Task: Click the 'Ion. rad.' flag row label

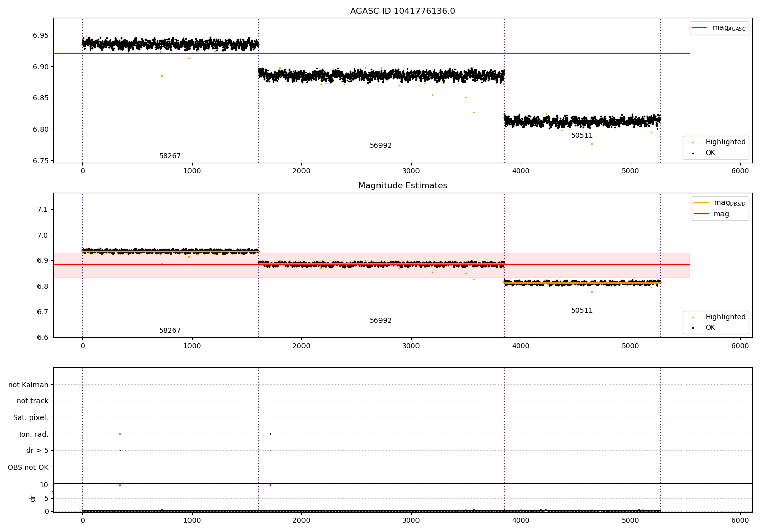Action: (34, 435)
